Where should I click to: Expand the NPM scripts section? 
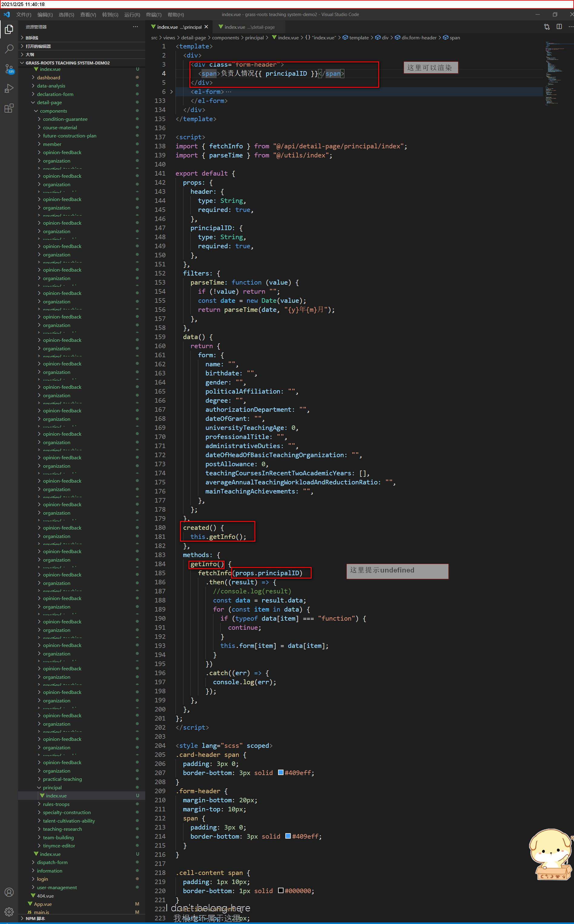coord(82,919)
